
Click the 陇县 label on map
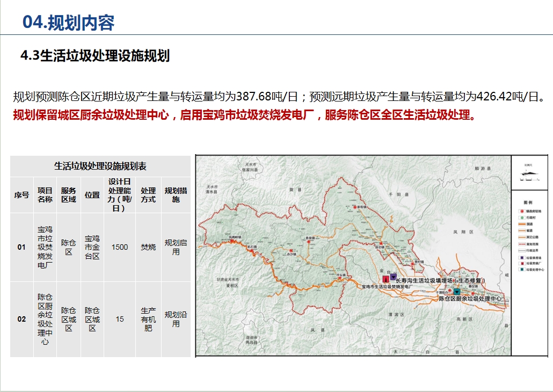pyautogui.click(x=295, y=190)
